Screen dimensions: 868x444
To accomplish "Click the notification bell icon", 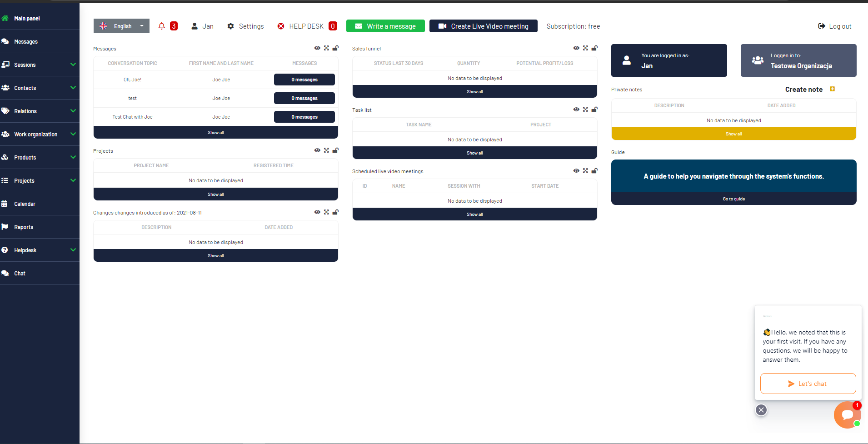I will coord(161,26).
